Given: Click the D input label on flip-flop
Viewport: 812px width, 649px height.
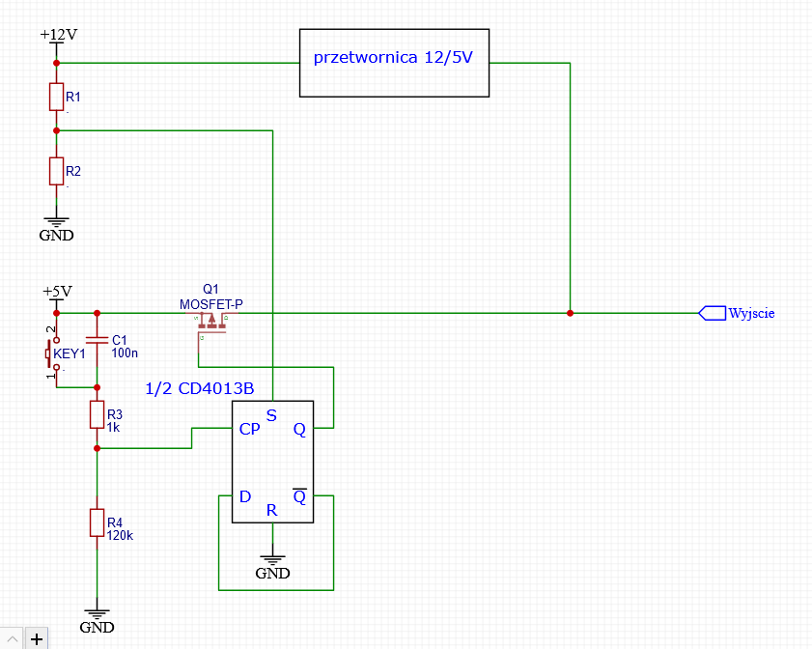Looking at the screenshot, I should (245, 496).
